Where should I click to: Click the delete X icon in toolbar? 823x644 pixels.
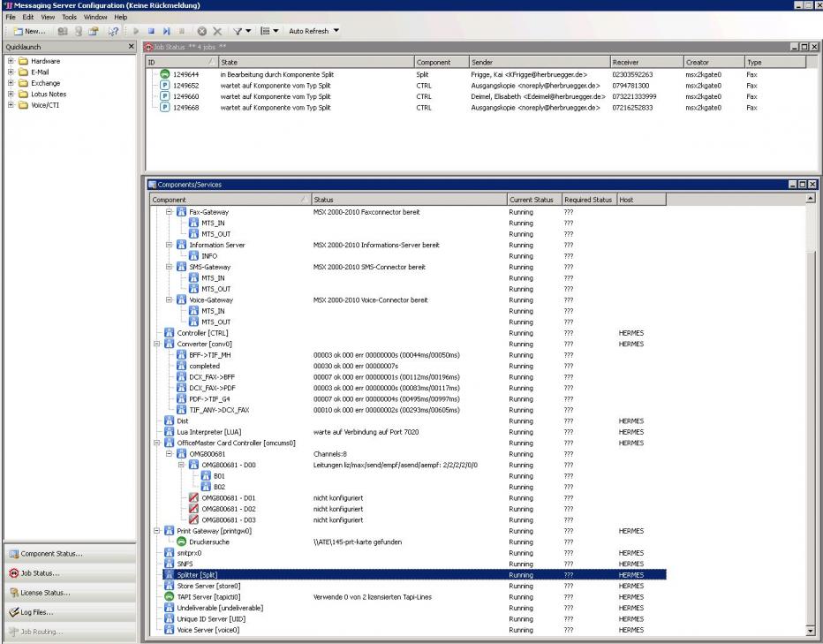pos(217,31)
